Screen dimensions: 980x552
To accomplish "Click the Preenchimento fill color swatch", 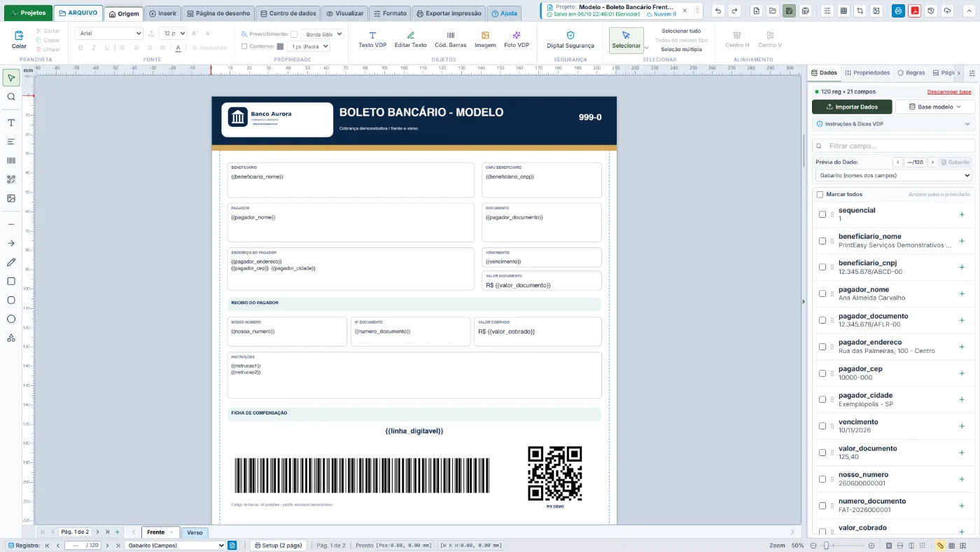I will pos(294,34).
